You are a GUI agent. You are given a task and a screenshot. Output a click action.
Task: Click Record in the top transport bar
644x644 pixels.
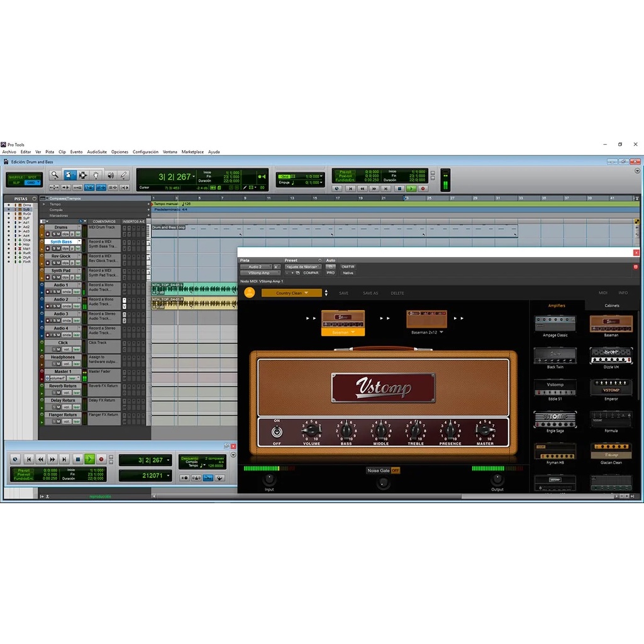[x=423, y=189]
